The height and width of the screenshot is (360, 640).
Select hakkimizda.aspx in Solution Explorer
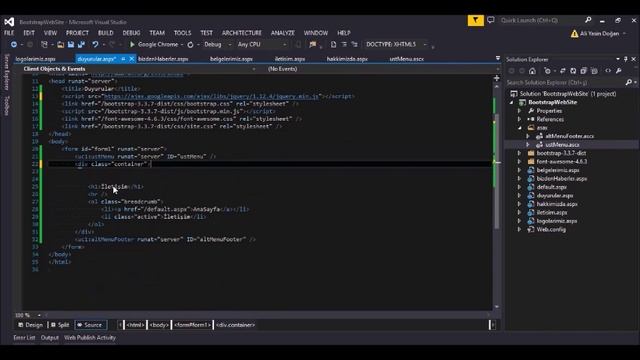(557, 204)
